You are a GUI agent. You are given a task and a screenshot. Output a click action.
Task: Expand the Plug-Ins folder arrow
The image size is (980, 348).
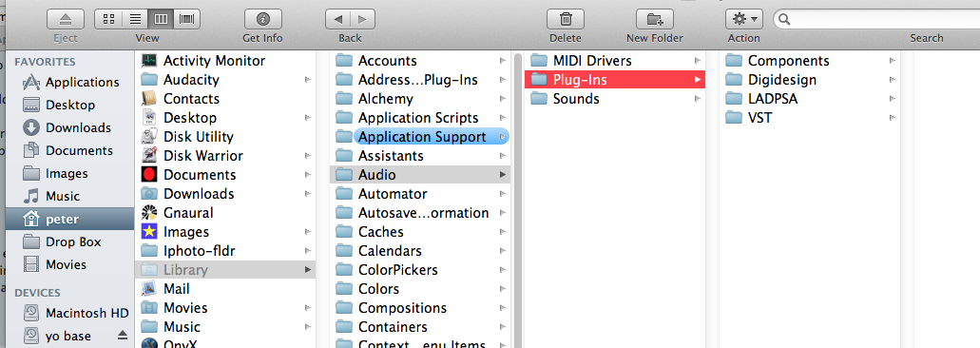(x=698, y=80)
